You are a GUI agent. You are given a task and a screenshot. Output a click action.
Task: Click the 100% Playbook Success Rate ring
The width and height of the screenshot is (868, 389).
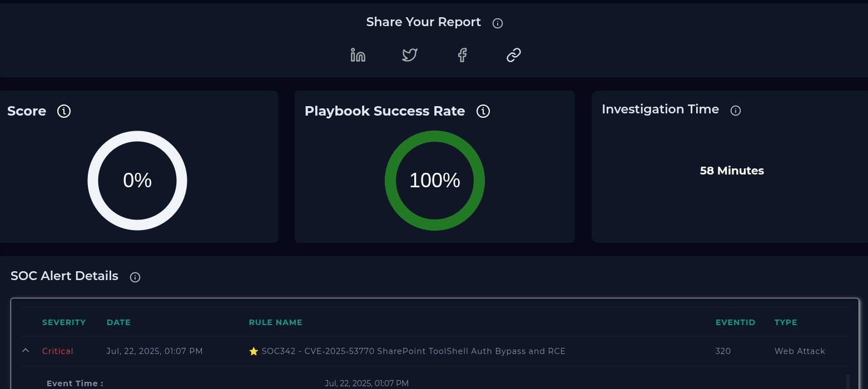pos(435,181)
